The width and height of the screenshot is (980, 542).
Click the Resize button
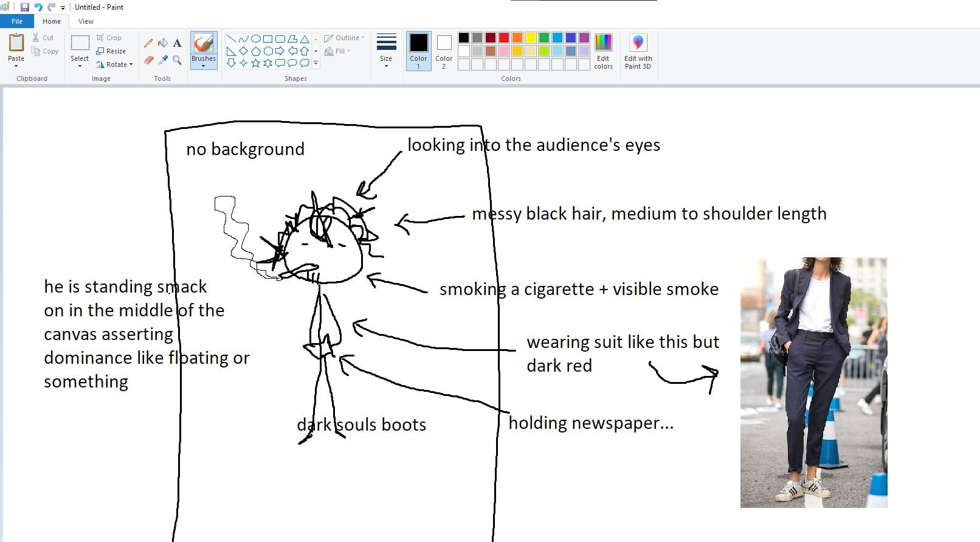(x=111, y=51)
